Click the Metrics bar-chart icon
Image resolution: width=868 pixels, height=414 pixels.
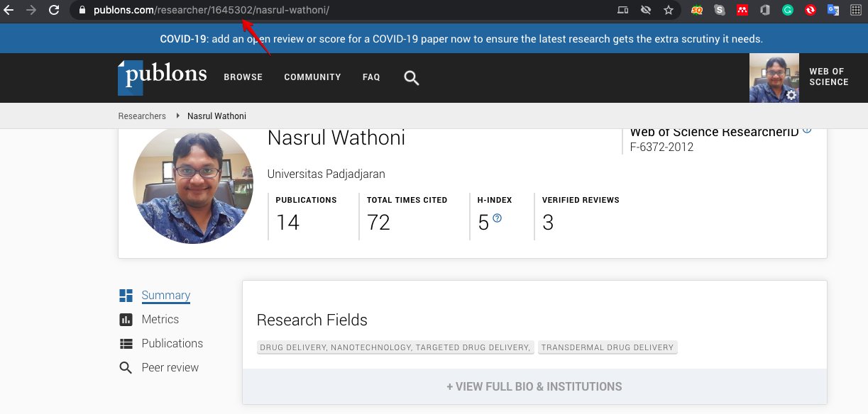tap(126, 319)
